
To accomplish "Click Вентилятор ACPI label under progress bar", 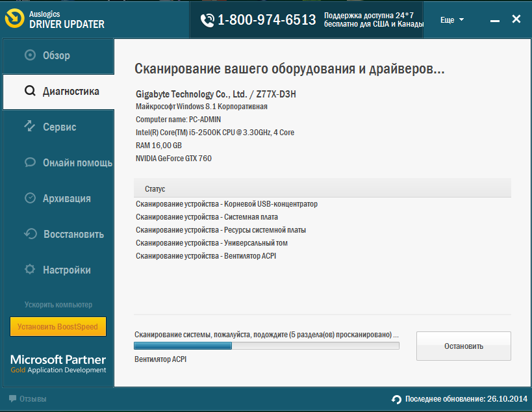I will (160, 359).
